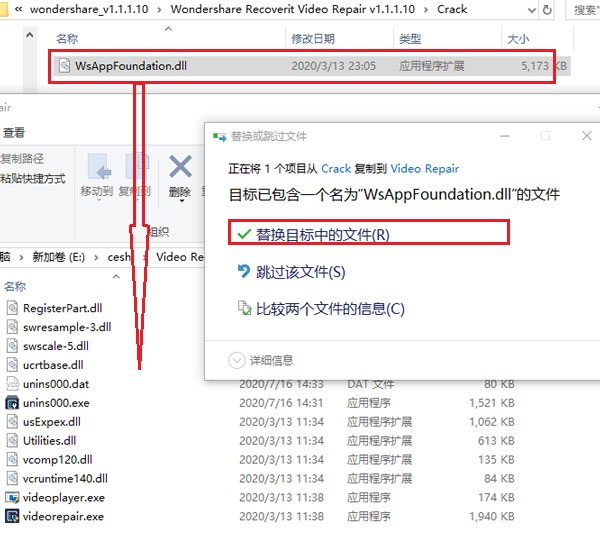
Task: Open the Delete (删除) dropdown arrow
Action: (180, 202)
